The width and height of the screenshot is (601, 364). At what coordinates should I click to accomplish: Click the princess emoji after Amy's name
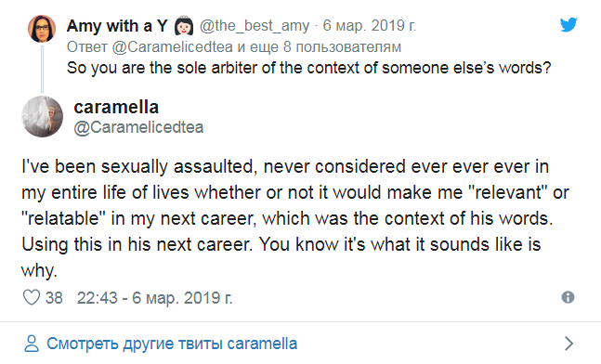pyautogui.click(x=184, y=26)
